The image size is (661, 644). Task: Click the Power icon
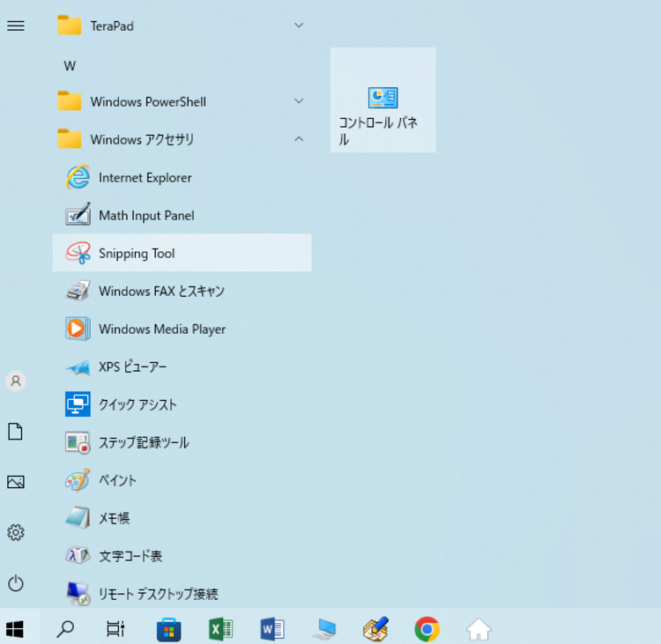pyautogui.click(x=16, y=583)
